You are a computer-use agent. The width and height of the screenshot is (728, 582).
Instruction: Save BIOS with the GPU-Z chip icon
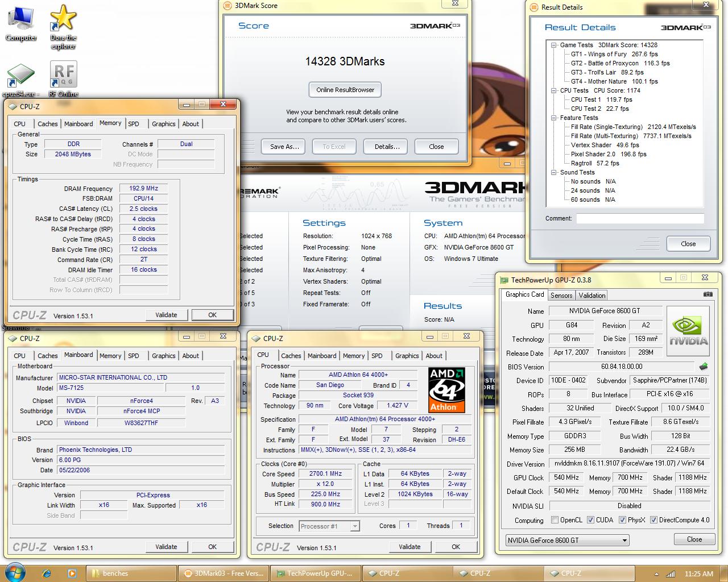[x=704, y=367]
